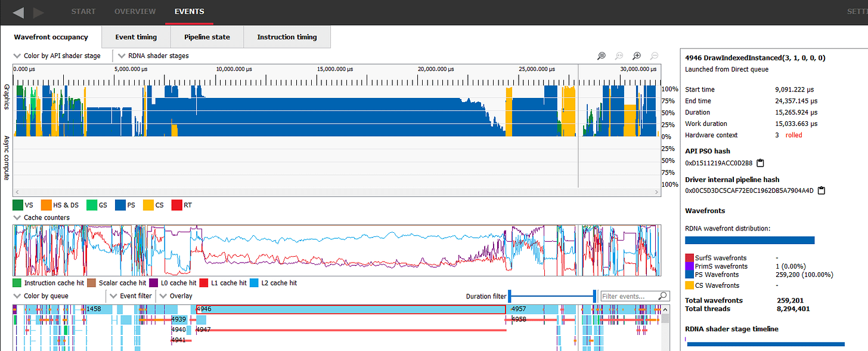Copy the API PSO hash to clipboard
Viewport: 868px width, 351px height.
[x=760, y=163]
